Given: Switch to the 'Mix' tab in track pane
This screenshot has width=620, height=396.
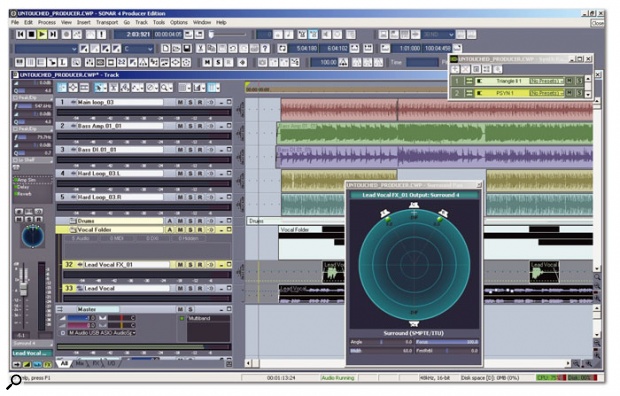Looking at the screenshot, I should (80, 363).
